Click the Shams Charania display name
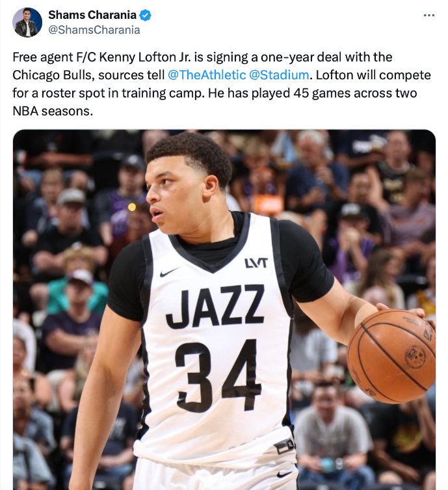 [92, 15]
